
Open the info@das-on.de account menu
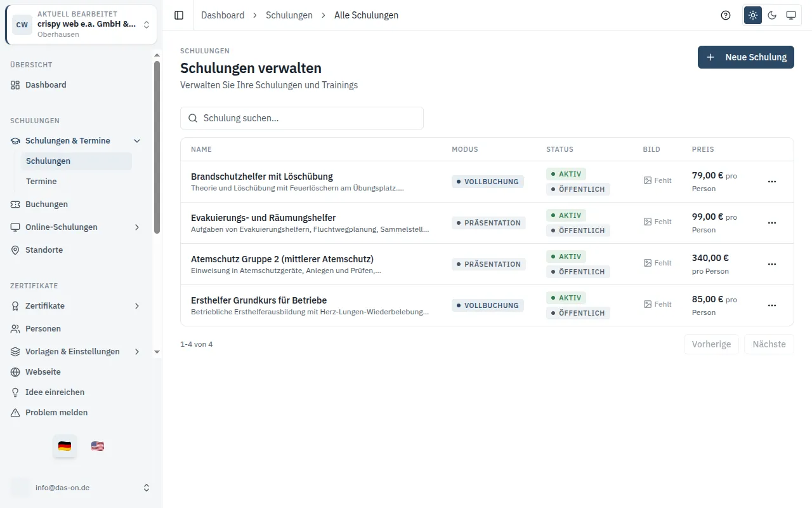[81, 488]
